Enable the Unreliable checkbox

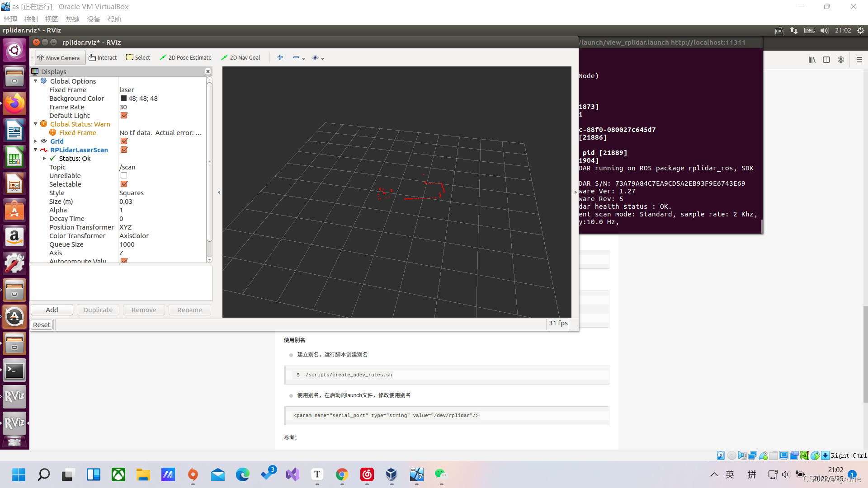(124, 176)
